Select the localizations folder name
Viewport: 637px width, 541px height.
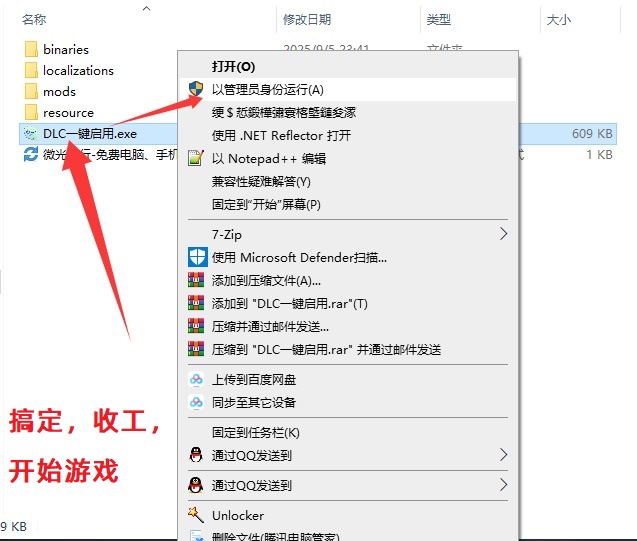(x=78, y=70)
